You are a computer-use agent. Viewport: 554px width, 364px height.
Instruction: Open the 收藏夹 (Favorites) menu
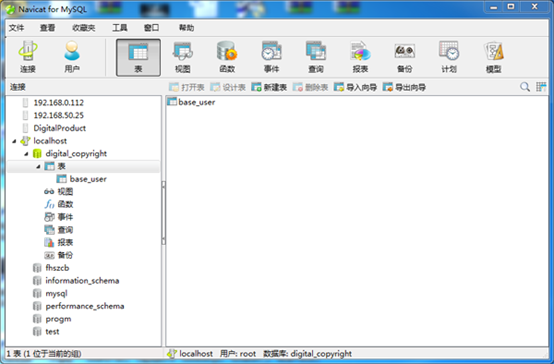click(x=84, y=28)
